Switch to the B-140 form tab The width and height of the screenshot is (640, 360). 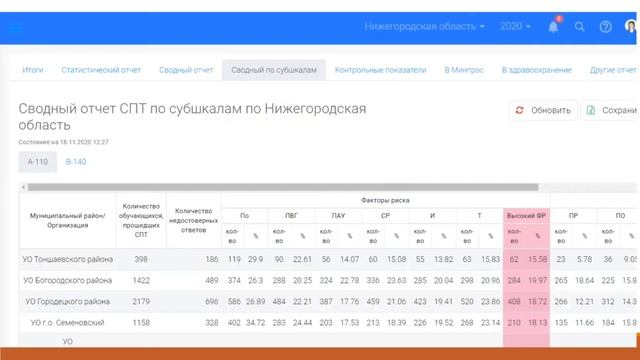click(x=76, y=162)
